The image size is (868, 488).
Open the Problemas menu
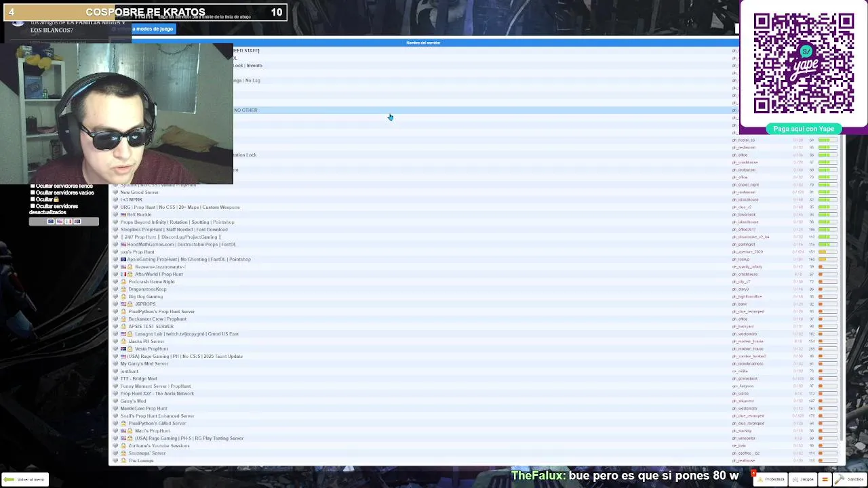[x=770, y=479]
